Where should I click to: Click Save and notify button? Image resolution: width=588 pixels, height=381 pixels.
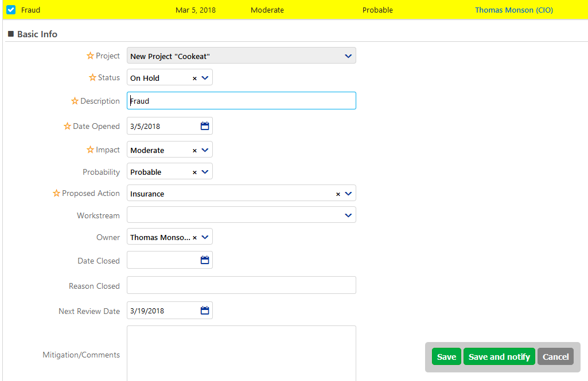point(499,356)
